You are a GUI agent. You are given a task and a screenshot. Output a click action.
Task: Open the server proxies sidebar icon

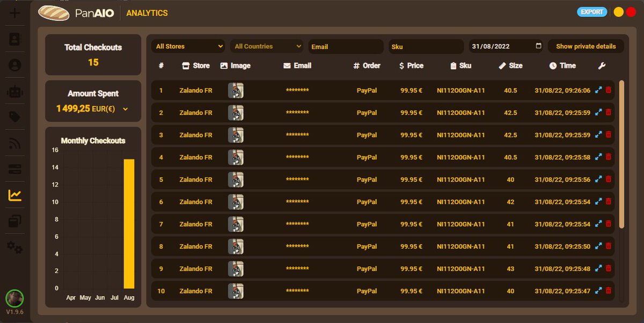(x=14, y=170)
